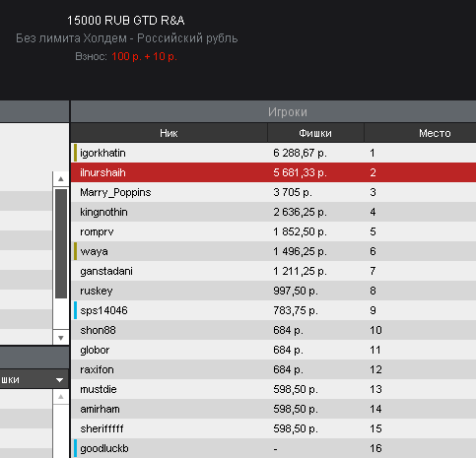
Task: Select player row ruskey
Action: tap(273, 291)
